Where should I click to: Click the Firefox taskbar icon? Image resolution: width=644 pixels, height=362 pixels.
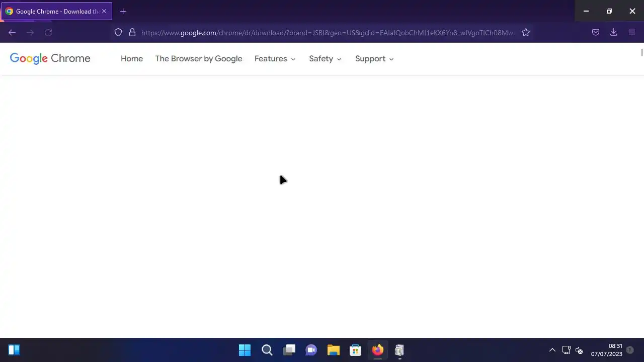378,350
